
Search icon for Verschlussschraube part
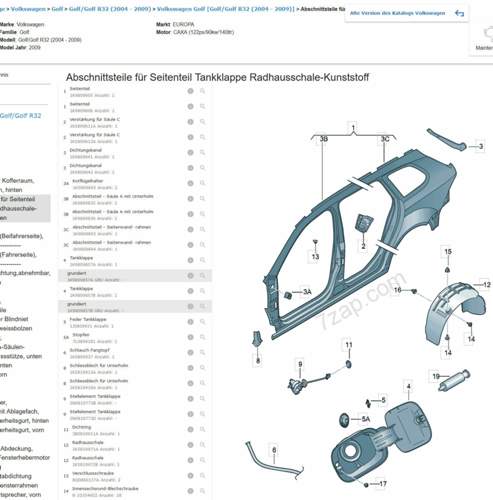click(202, 476)
